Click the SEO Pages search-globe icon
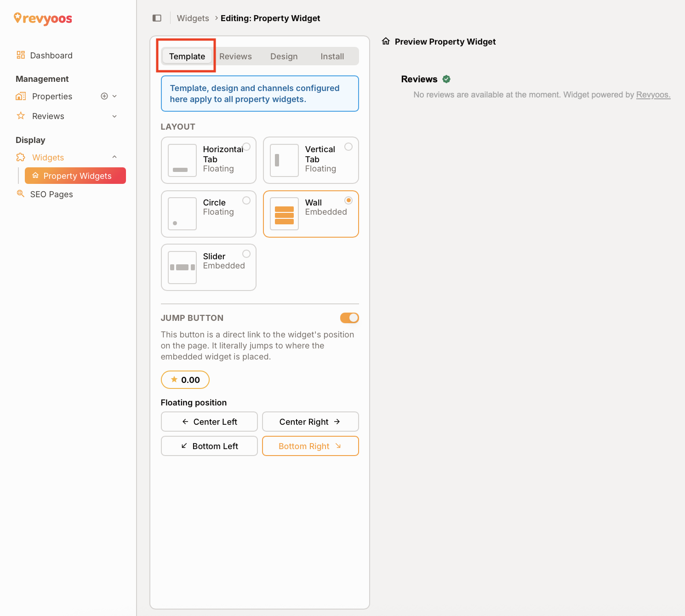 point(21,194)
